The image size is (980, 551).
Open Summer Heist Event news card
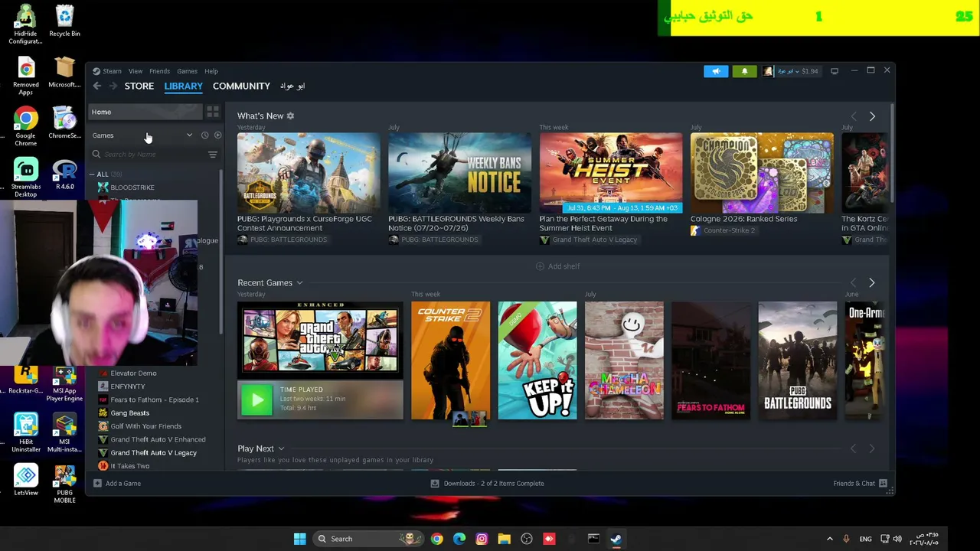[611, 173]
